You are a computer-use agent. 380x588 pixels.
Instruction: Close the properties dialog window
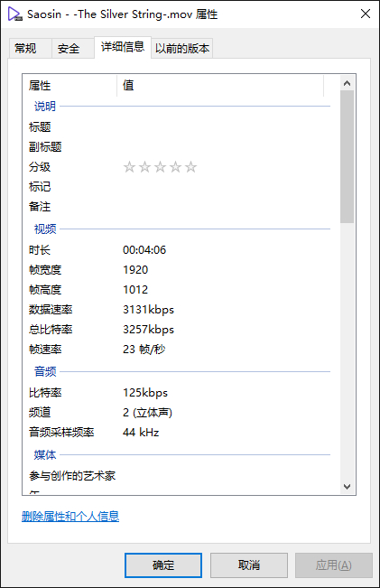pyautogui.click(x=366, y=14)
